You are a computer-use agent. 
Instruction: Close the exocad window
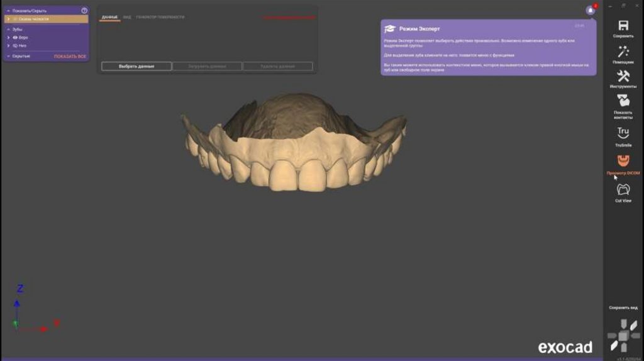tap(637, 6)
